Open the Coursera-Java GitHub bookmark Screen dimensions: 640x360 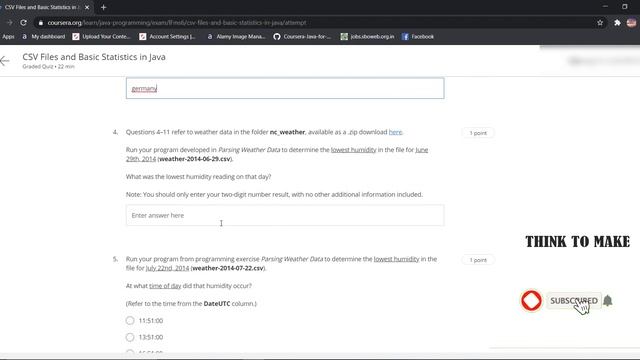pyautogui.click(x=302, y=37)
